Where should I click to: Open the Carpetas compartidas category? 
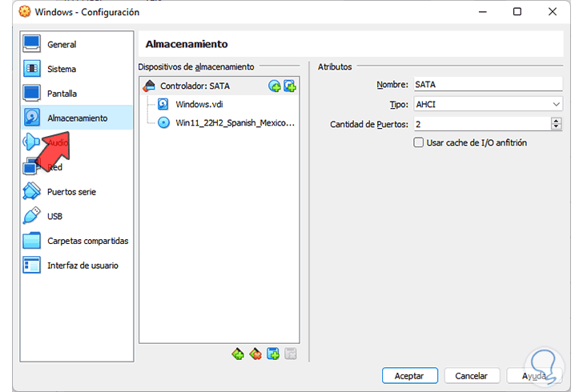(77, 241)
